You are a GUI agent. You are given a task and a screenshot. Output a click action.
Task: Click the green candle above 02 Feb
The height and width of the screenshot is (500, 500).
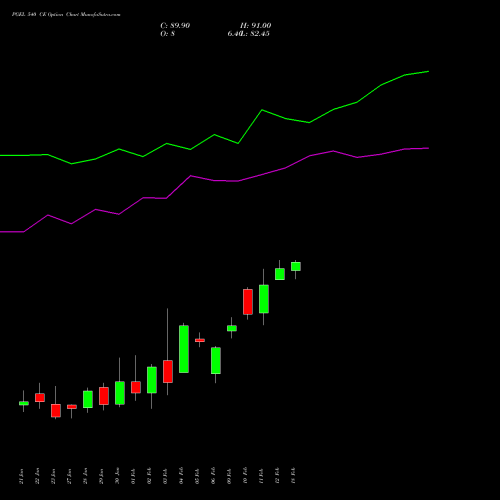[152, 380]
